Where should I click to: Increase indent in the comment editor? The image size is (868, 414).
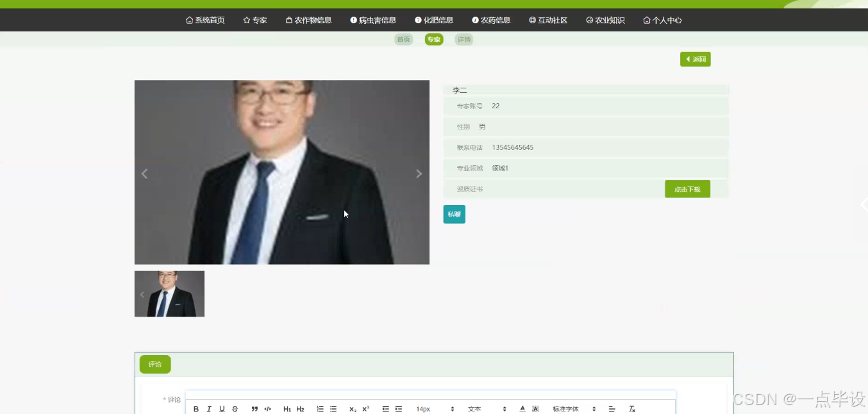tap(398, 409)
